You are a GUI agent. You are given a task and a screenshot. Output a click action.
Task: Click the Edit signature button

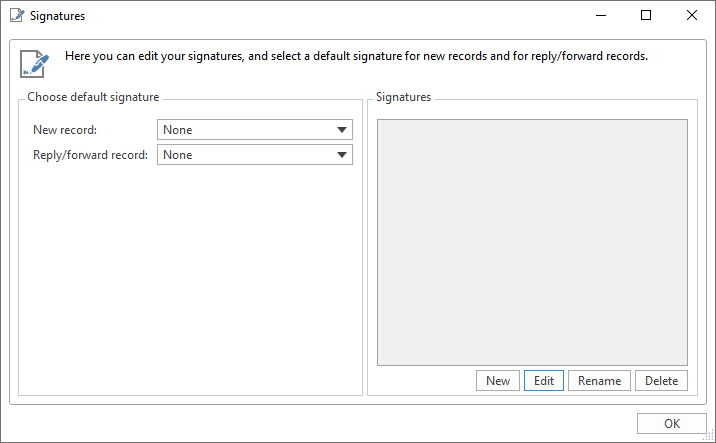point(544,381)
